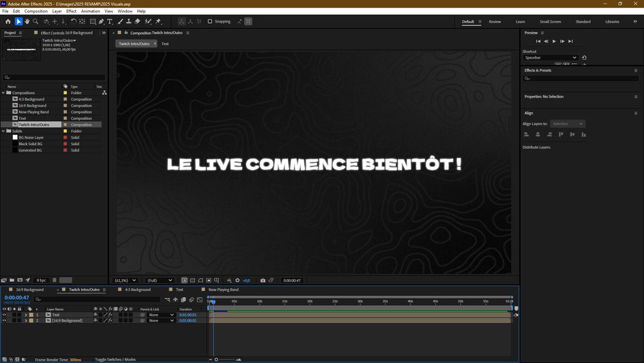Create a new folder in Project panel

pos(12,280)
